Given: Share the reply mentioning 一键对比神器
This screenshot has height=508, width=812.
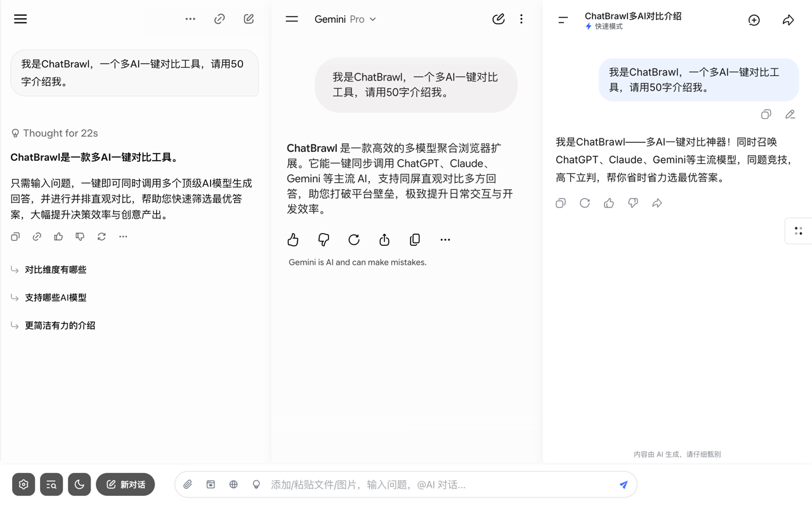Looking at the screenshot, I should click(657, 203).
